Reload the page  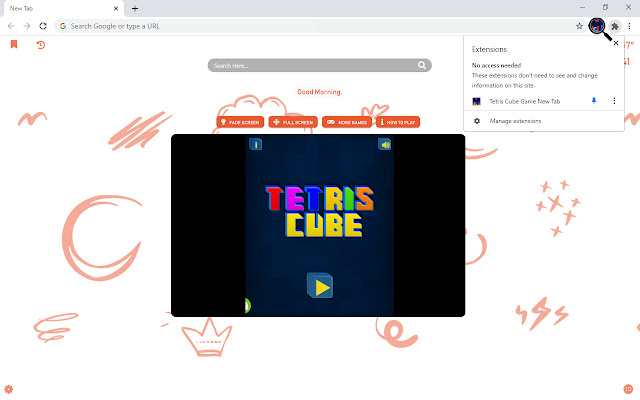(43, 26)
